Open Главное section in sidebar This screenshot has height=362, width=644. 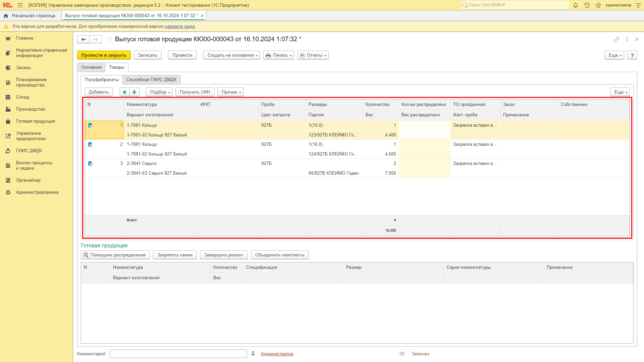click(x=24, y=38)
